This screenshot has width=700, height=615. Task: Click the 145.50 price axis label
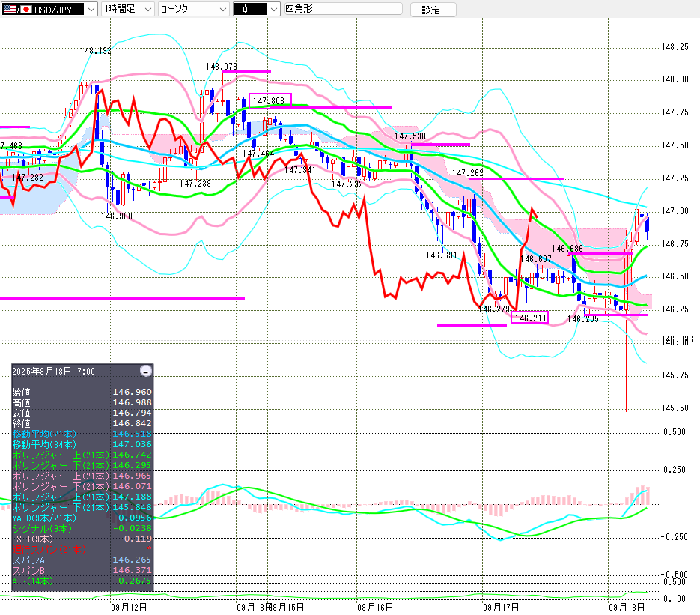(675, 408)
